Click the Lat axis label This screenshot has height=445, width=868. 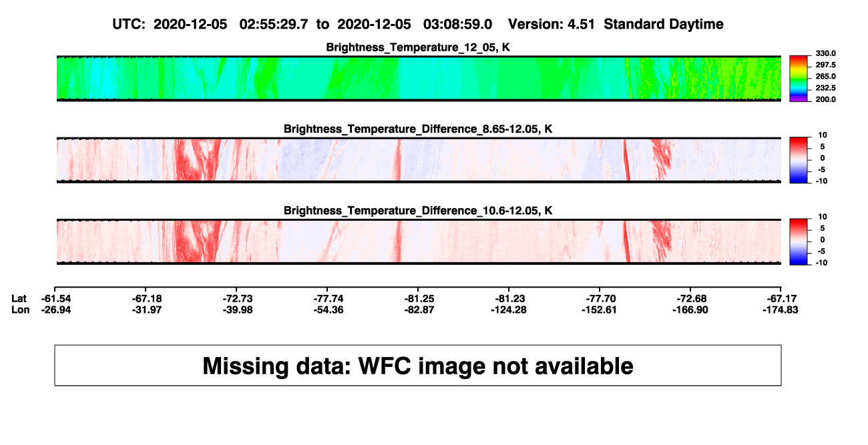20,298
